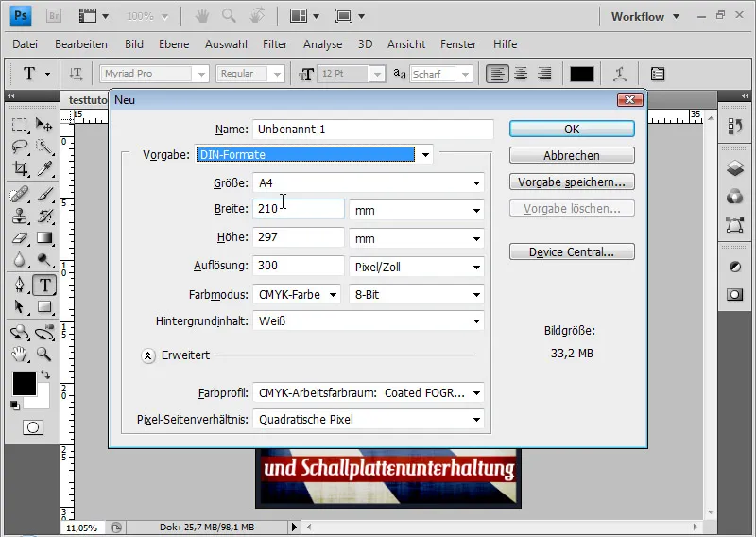Click the Auflösung field showing 300
Viewport: 756px width, 537px height.
(299, 266)
